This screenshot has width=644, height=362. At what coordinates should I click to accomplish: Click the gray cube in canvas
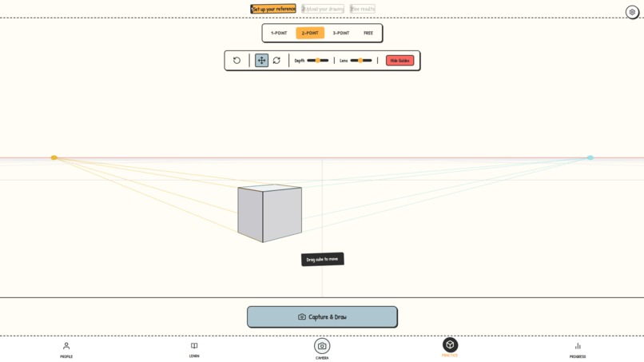(x=269, y=213)
